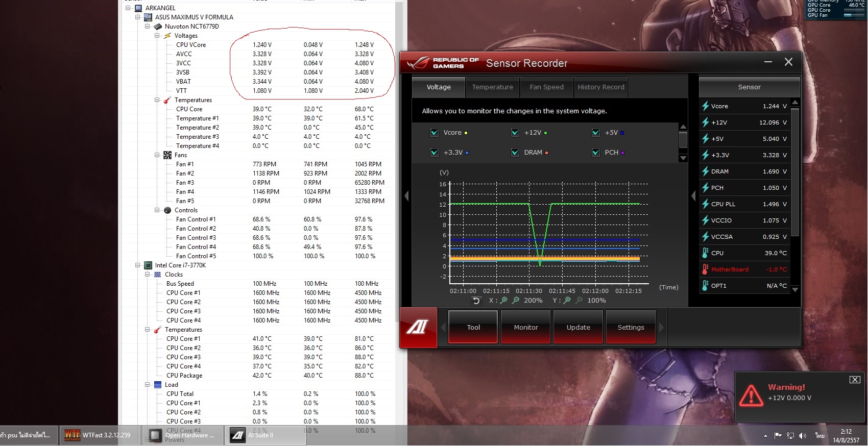The width and height of the screenshot is (868, 446).
Task: Collapse the Fans group
Action: pyautogui.click(x=157, y=155)
